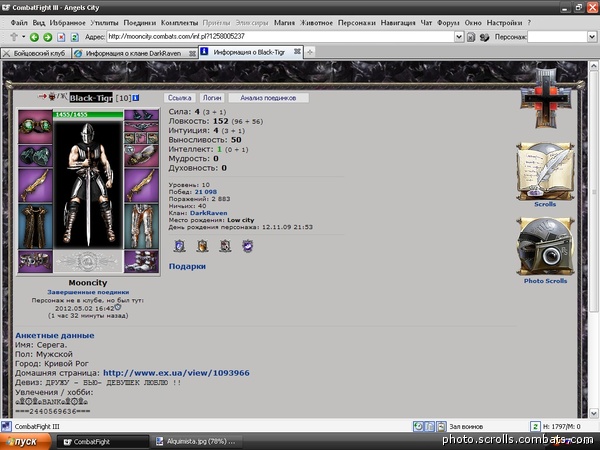
Task: Open the Файл menu
Action: click(19, 23)
